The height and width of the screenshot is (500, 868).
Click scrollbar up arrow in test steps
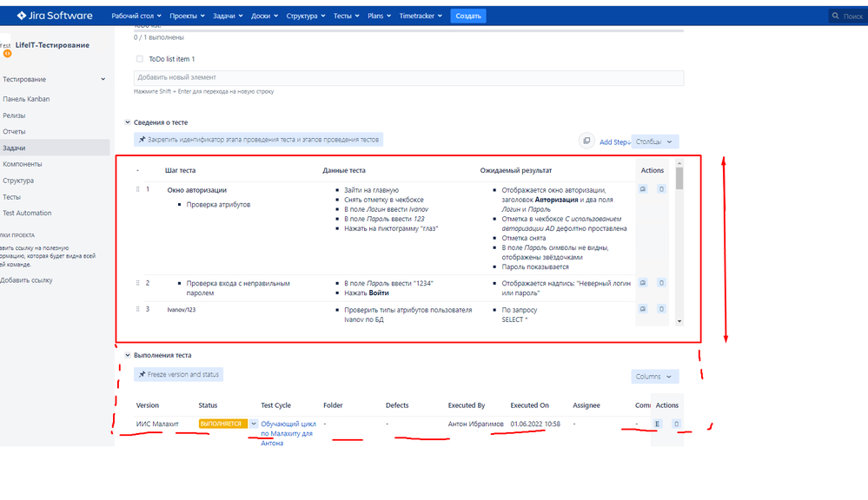(679, 163)
